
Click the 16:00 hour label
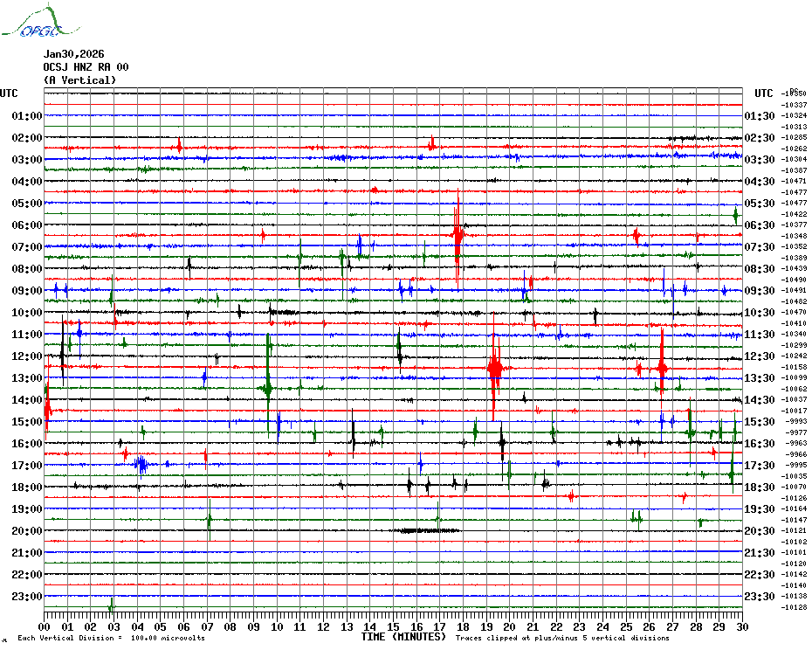tap(27, 443)
